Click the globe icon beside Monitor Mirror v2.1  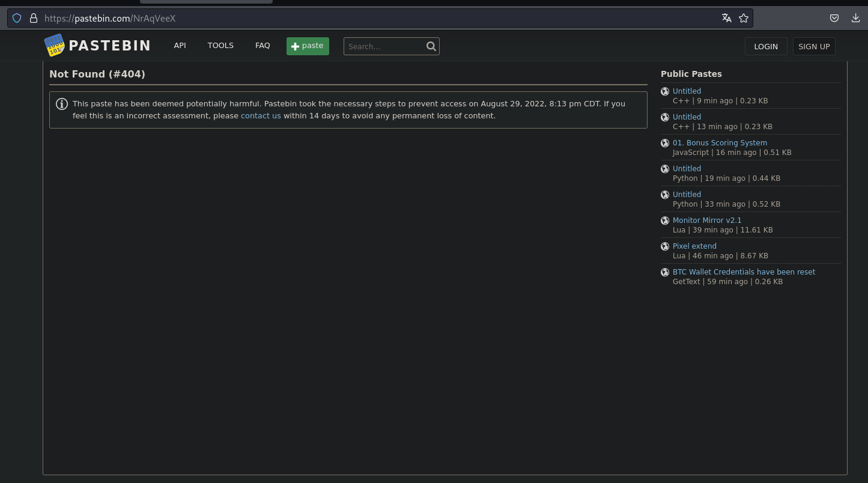coord(665,220)
